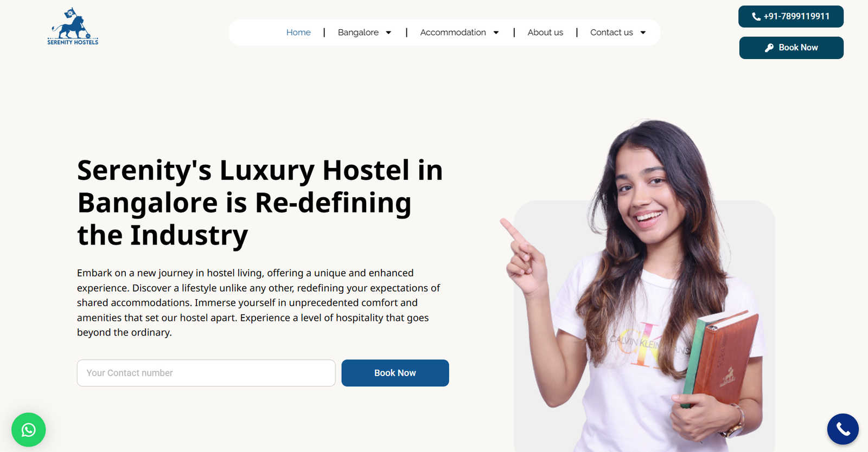This screenshot has width=868, height=452.
Task: Click the round blue phone call icon
Action: tap(843, 429)
